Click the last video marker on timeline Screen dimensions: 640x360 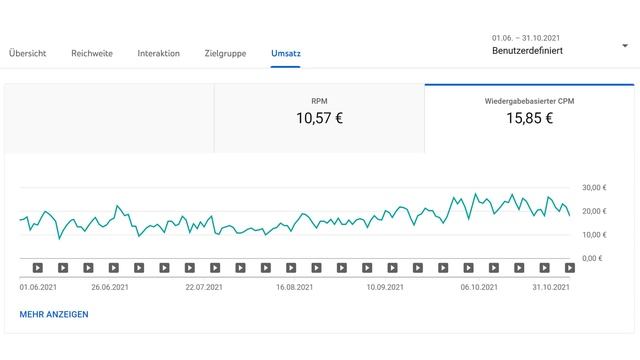[x=570, y=268]
